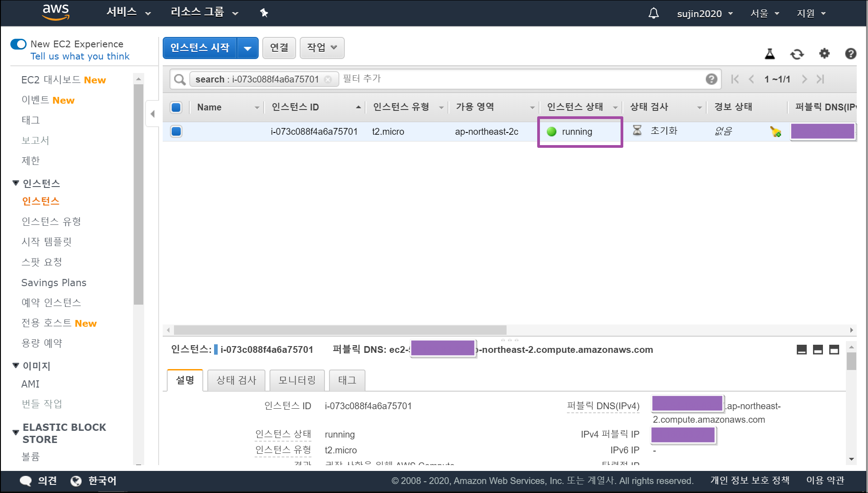Switch to the 모니터링 tab
Image resolution: width=868 pixels, height=493 pixels.
pyautogui.click(x=297, y=380)
